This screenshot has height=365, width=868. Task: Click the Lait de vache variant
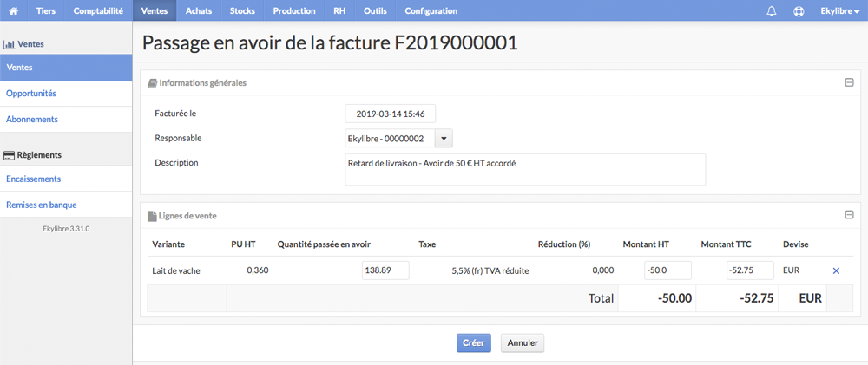click(x=176, y=271)
